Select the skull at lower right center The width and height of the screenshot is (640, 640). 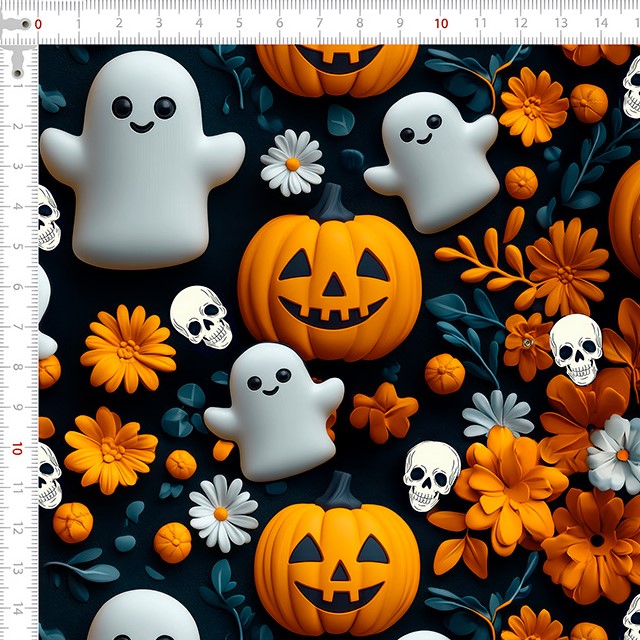431,473
